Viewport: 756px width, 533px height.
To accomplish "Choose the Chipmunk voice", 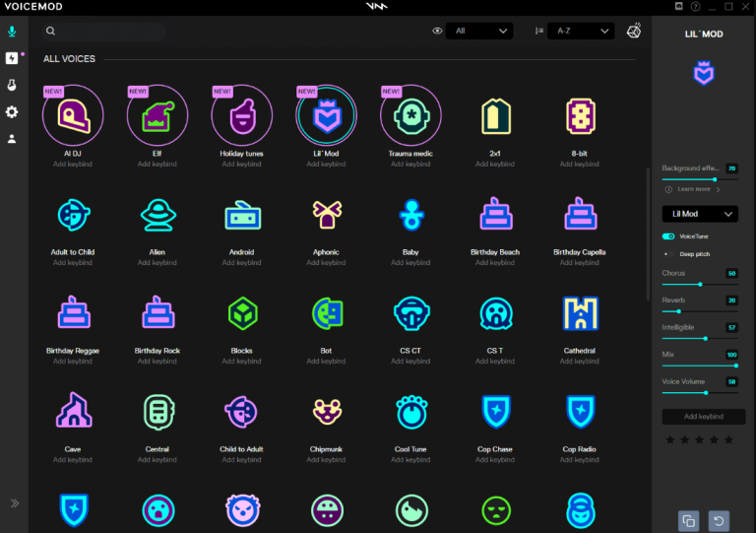I will click(x=326, y=412).
